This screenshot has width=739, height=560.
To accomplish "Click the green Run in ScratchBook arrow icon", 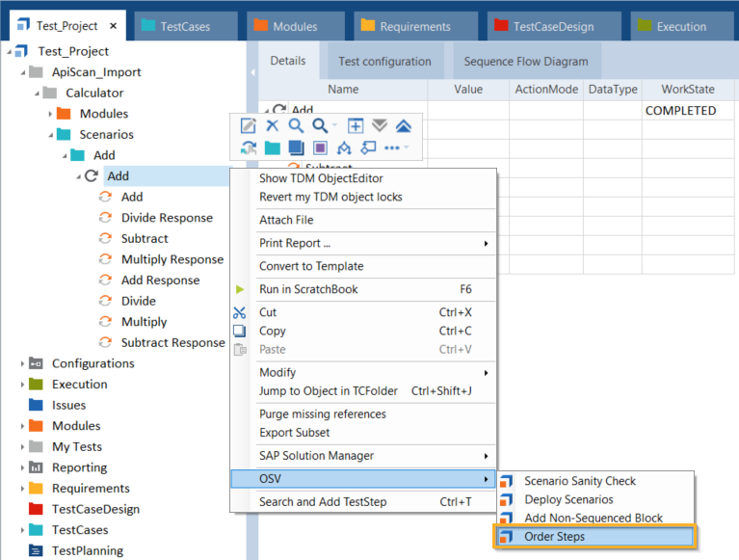I will 240,289.
